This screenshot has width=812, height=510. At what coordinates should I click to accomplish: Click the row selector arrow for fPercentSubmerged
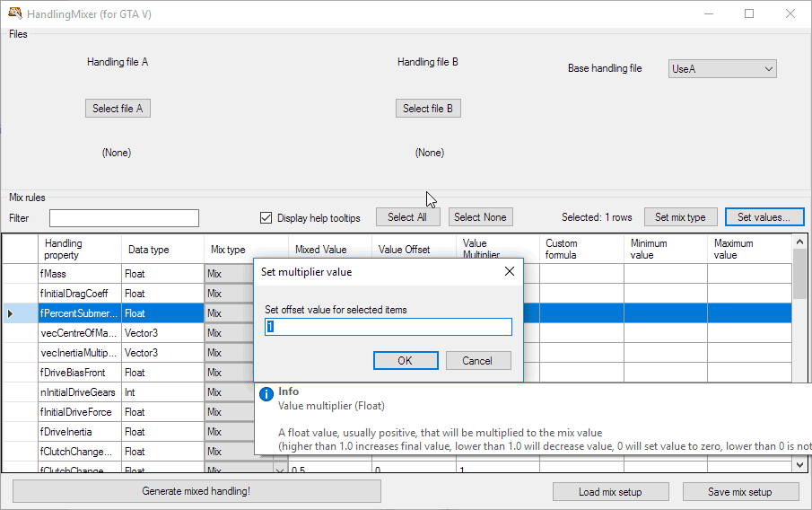pos(10,313)
